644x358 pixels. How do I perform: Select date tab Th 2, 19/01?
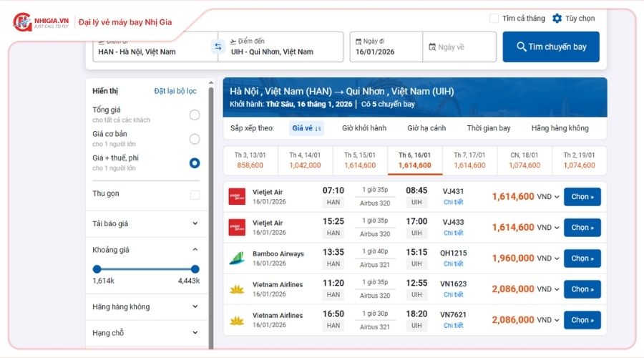tap(579, 160)
